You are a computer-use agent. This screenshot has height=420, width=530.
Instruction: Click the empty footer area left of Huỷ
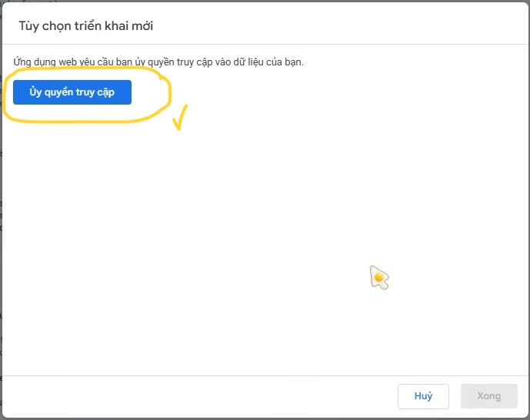199,396
